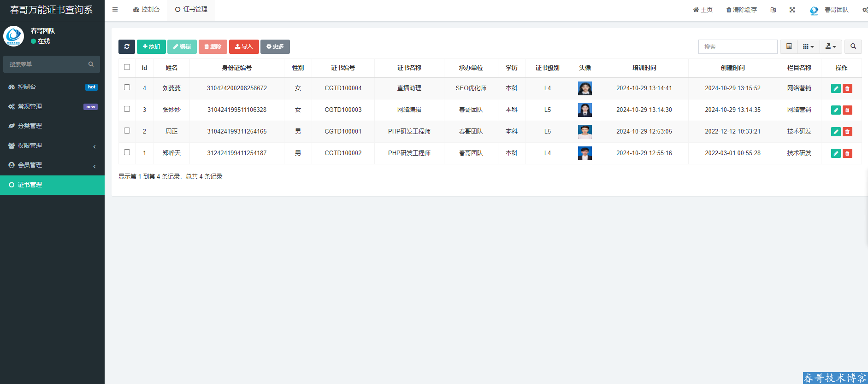Image resolution: width=868 pixels, height=384 pixels.
Task: Open the columns visibility dropdown
Action: click(808, 47)
